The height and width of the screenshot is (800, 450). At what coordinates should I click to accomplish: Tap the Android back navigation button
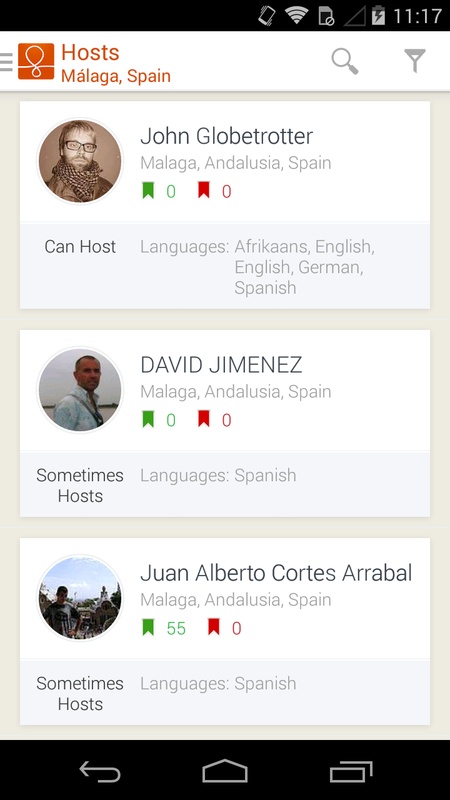tap(100, 771)
